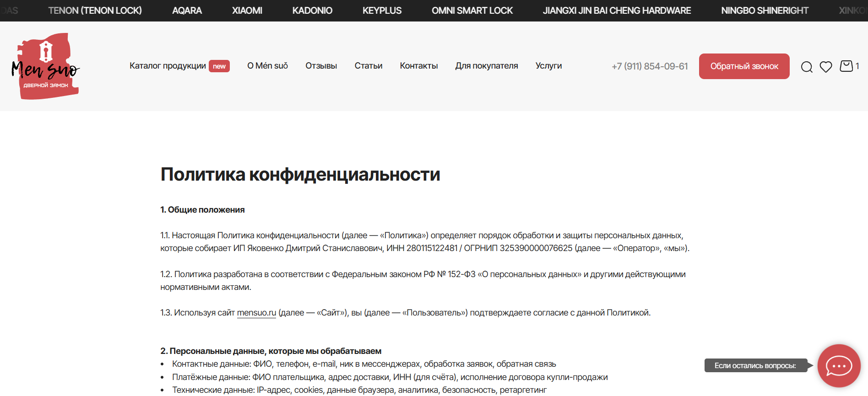Go to О Mén suǒ page
868x396 pixels.
(267, 66)
